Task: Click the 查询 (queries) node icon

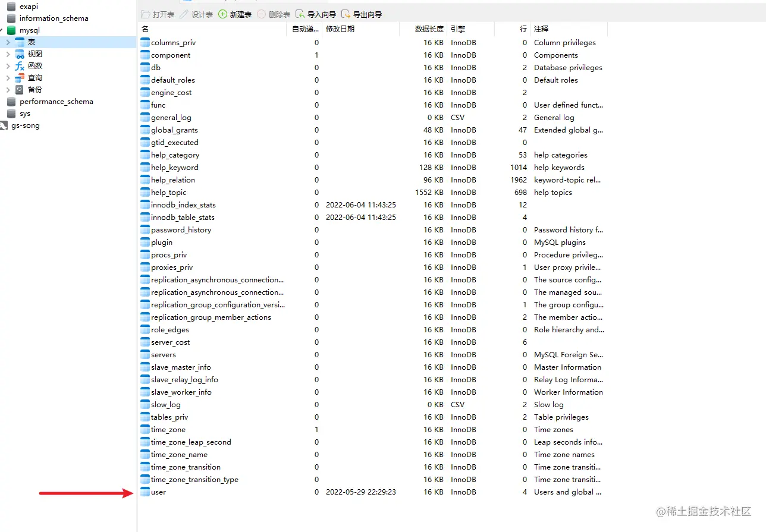Action: pos(20,77)
